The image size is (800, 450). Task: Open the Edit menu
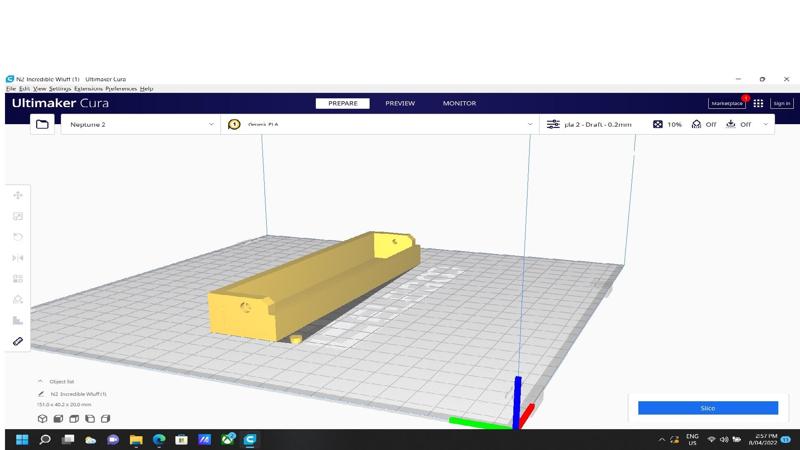pos(24,89)
